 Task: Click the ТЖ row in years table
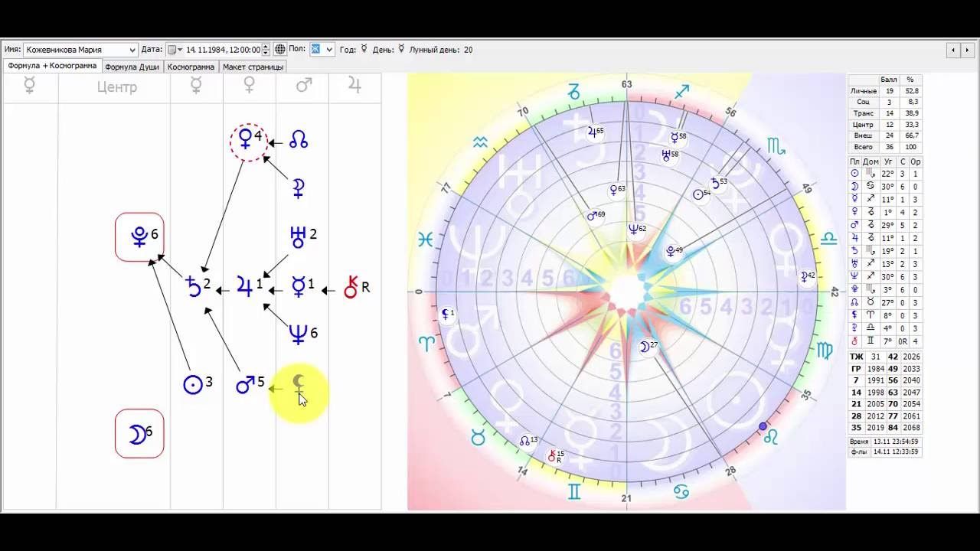(885, 357)
